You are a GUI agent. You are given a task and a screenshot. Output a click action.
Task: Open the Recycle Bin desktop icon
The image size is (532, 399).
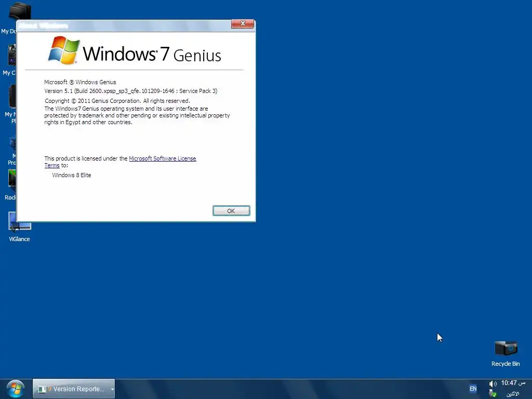506,353
